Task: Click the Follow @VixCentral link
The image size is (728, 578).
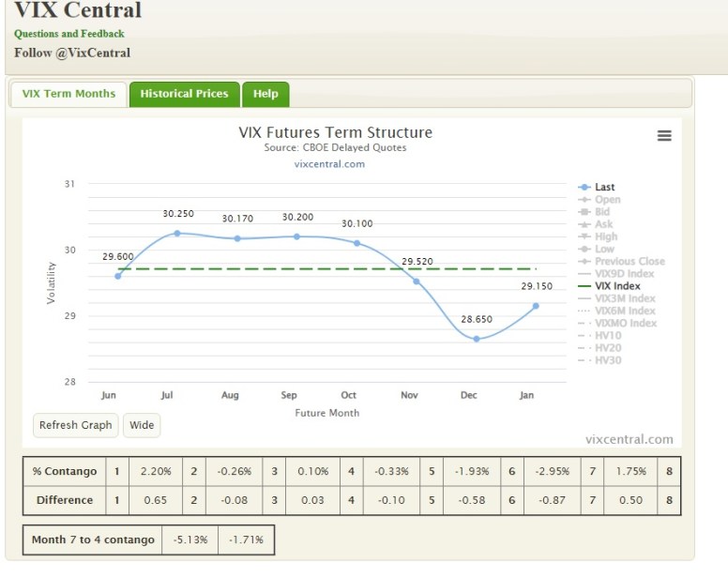Action: coord(72,53)
